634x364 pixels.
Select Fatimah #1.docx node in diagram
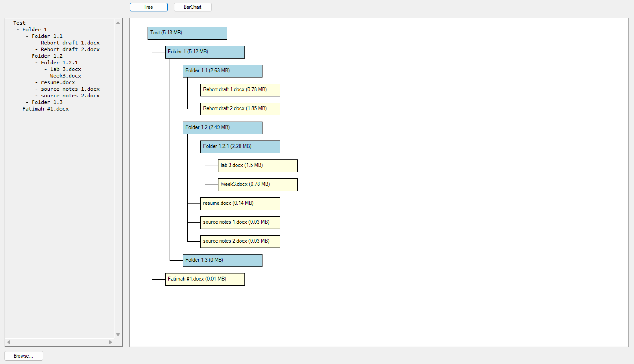pyautogui.click(x=205, y=279)
